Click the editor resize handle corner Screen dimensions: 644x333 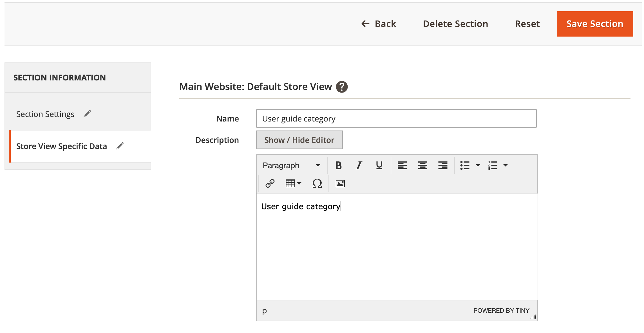[x=533, y=316]
